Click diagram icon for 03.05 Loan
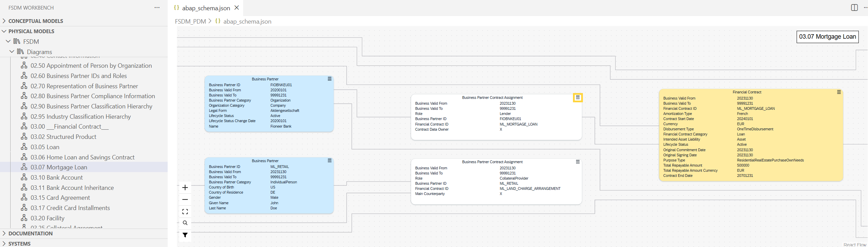868x247 pixels. click(x=24, y=147)
